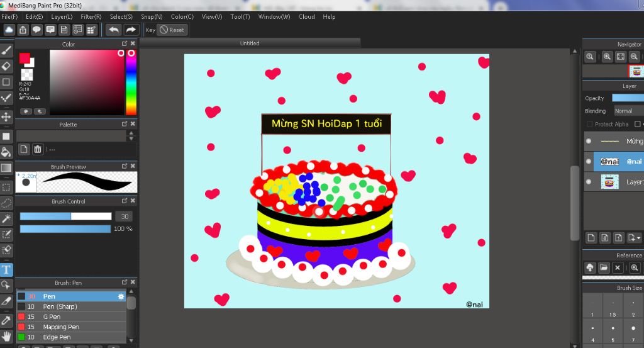Open the Help menu
The image size is (644, 348).
(329, 16)
